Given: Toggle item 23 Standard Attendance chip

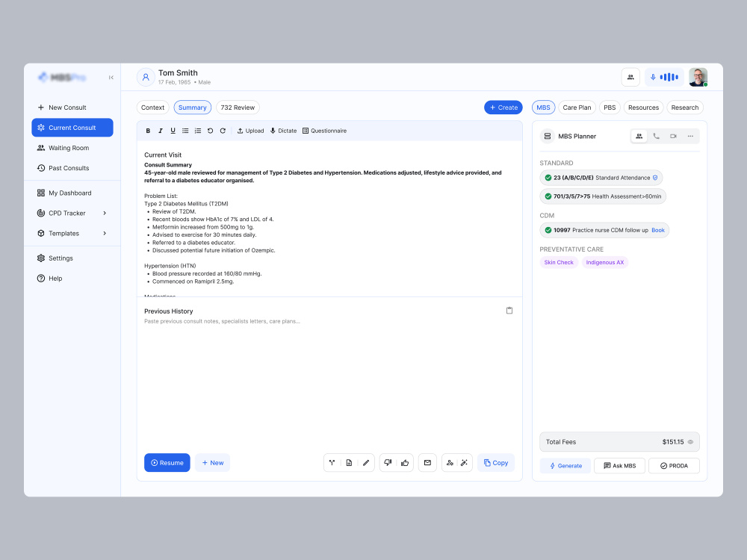Looking at the screenshot, I should tap(601, 178).
